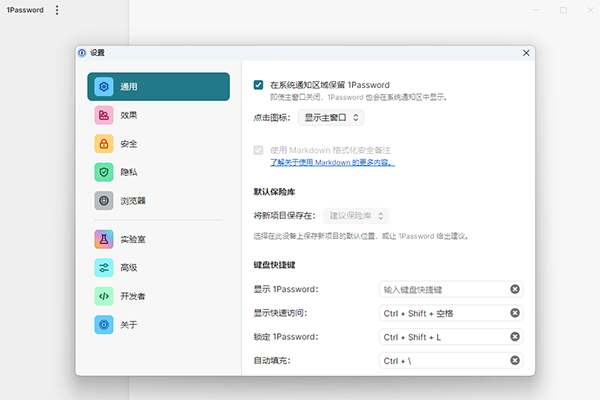Click the Appearance (效果) pink icon
This screenshot has width=600, height=400.
pyautogui.click(x=104, y=115)
